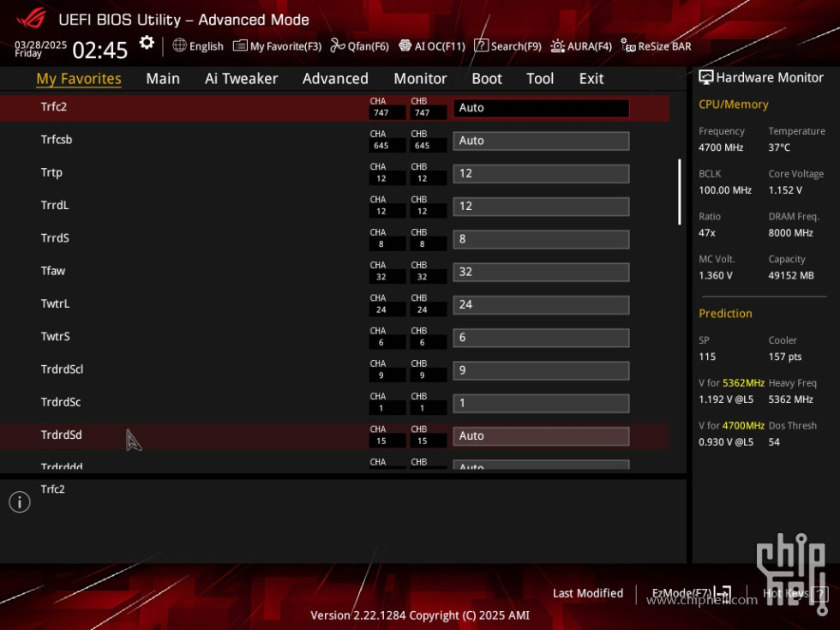Select the TrdrdSd Auto value field
The image size is (840, 630).
click(541, 436)
